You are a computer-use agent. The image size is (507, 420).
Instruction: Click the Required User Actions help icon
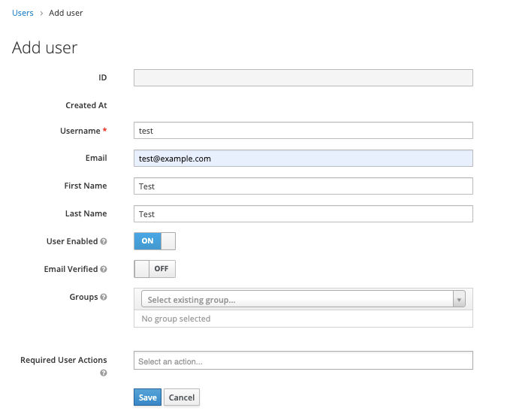pyautogui.click(x=104, y=373)
